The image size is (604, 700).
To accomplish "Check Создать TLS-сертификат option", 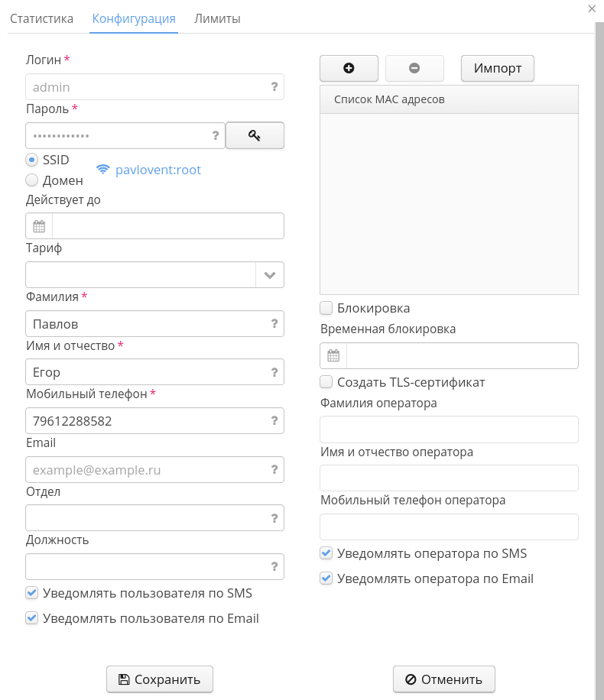I will click(326, 382).
